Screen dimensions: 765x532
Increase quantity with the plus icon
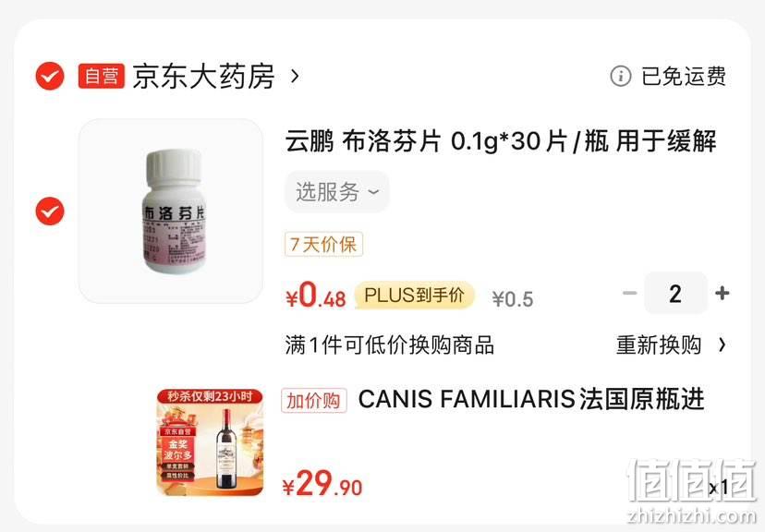point(722,293)
